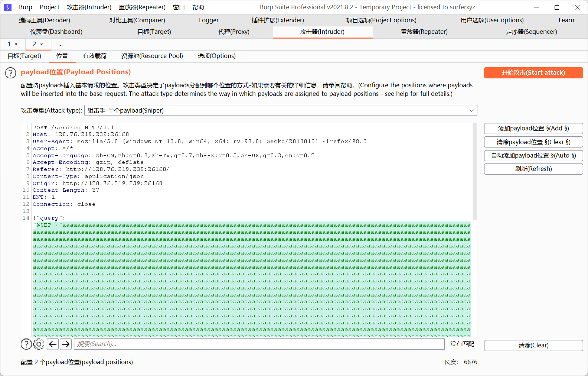
Task: Click the DNT: 1 line
Action: pyautogui.click(x=44, y=197)
